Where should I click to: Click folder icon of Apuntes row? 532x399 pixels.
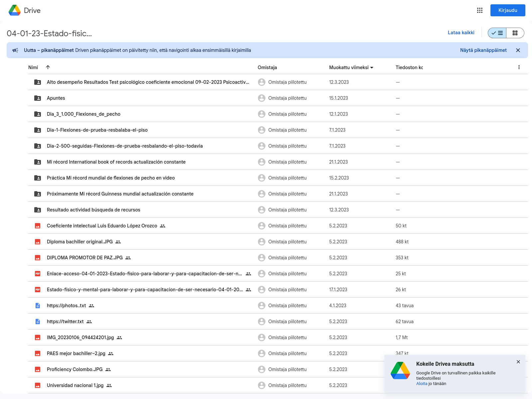38,98
